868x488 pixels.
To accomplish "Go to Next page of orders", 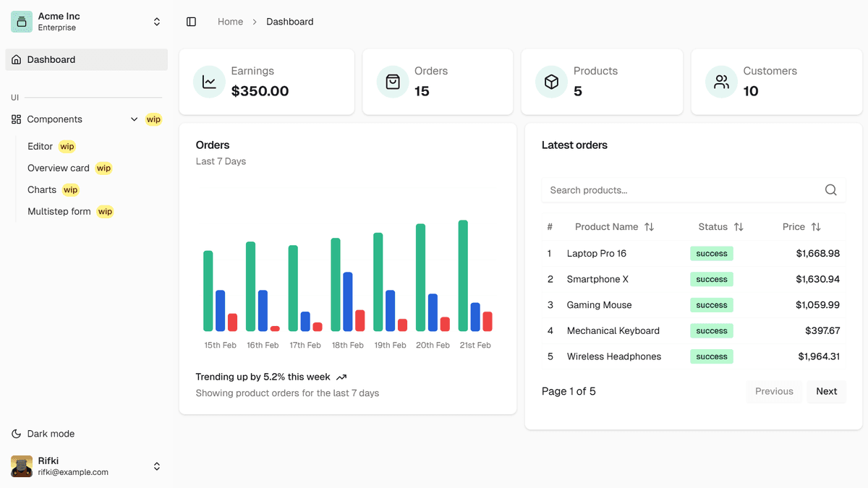I will (x=826, y=391).
